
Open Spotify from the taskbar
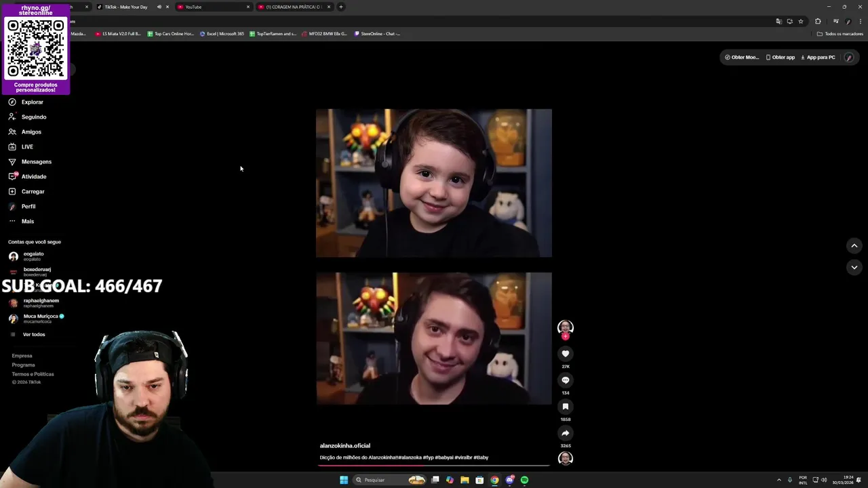click(524, 480)
